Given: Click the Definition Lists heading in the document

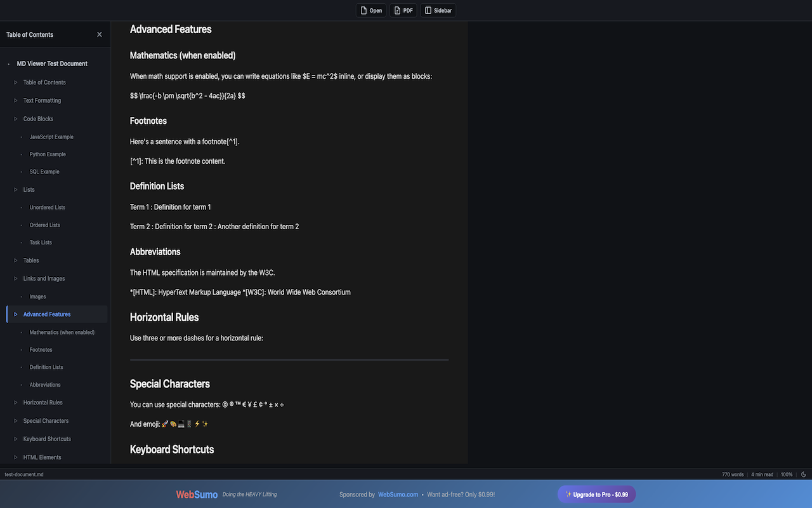Looking at the screenshot, I should click(x=157, y=186).
